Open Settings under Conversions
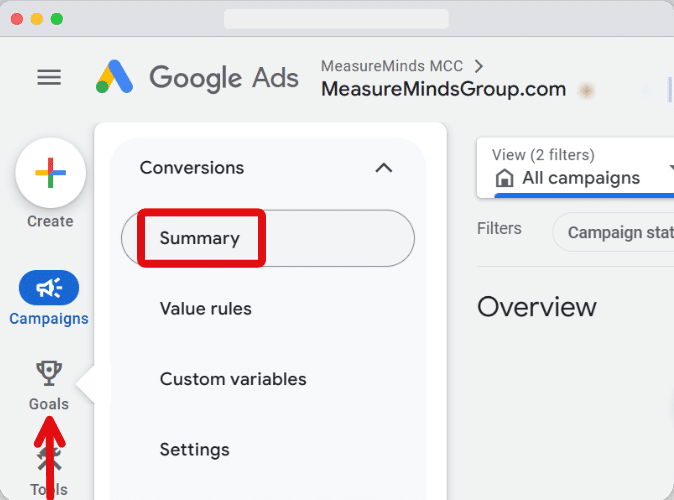The width and height of the screenshot is (674, 500). pos(195,450)
